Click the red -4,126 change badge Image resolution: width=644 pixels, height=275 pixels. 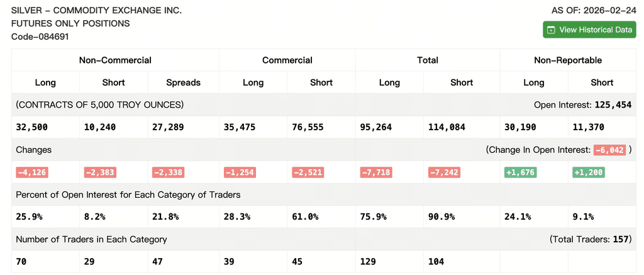(x=32, y=172)
